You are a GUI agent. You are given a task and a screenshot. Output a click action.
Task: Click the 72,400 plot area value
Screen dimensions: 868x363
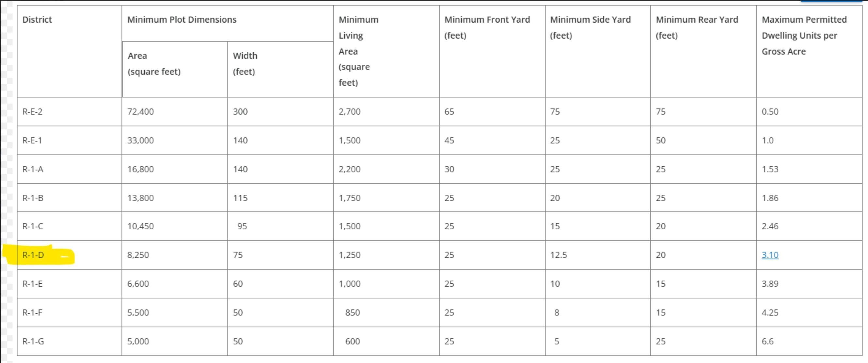tap(140, 112)
